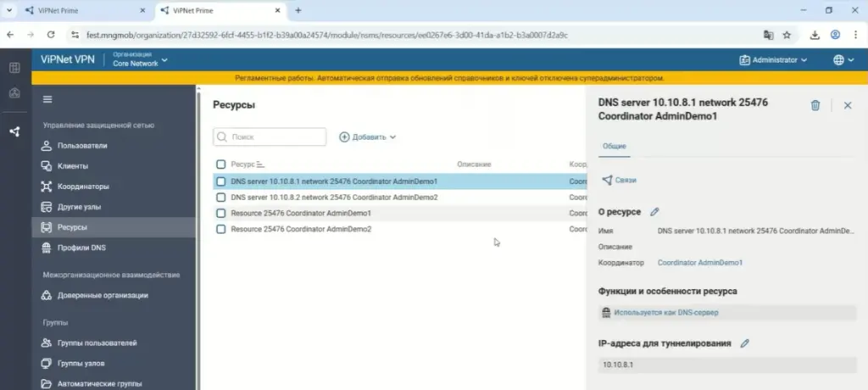Image resolution: width=868 pixels, height=390 pixels.
Task: Click the Описание column header
Action: point(474,164)
